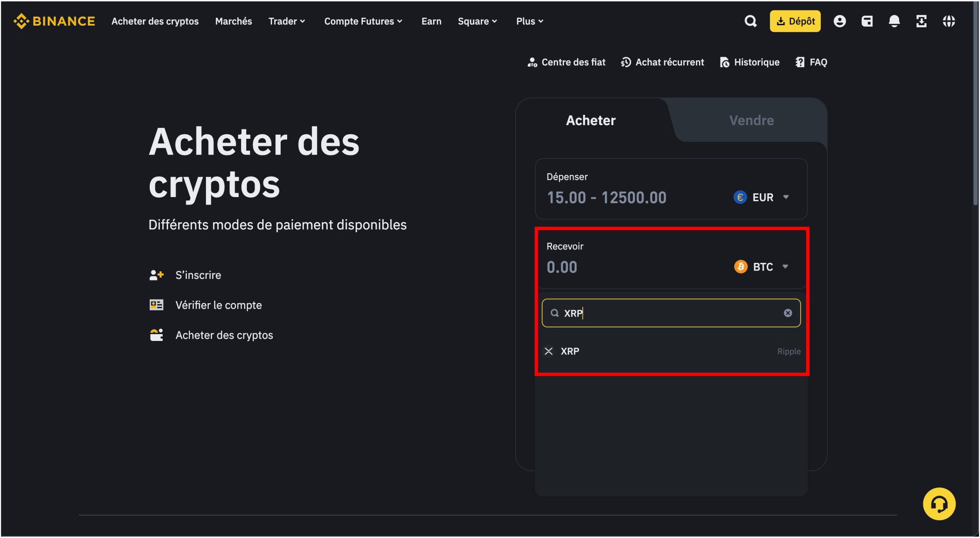Select XRP Ripple from search results
This screenshot has height=538, width=980.
pos(672,351)
